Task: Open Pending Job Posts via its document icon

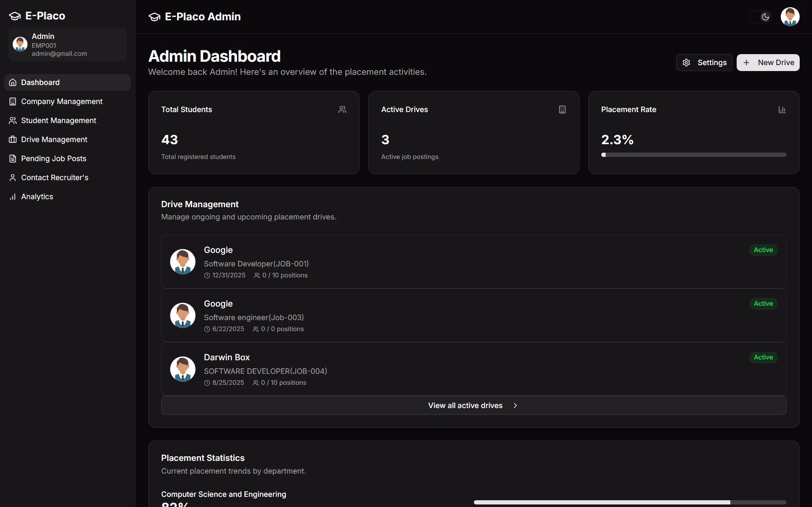Action: point(13,159)
